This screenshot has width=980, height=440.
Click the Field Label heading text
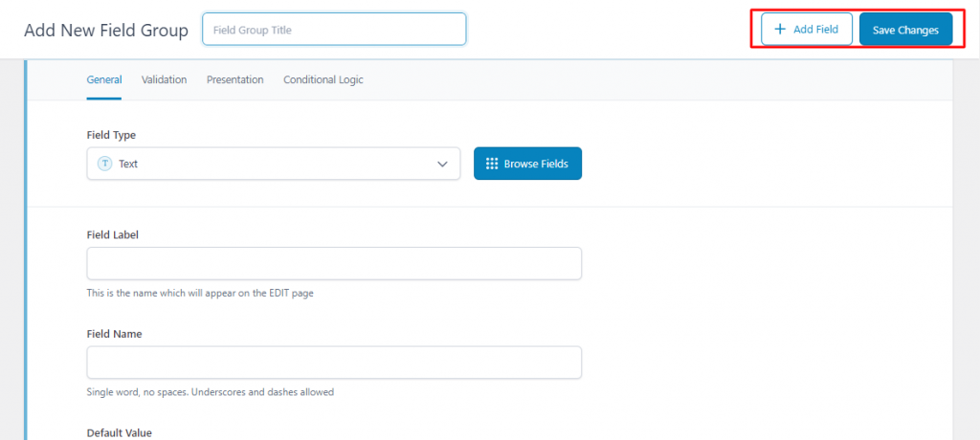pyautogui.click(x=114, y=234)
